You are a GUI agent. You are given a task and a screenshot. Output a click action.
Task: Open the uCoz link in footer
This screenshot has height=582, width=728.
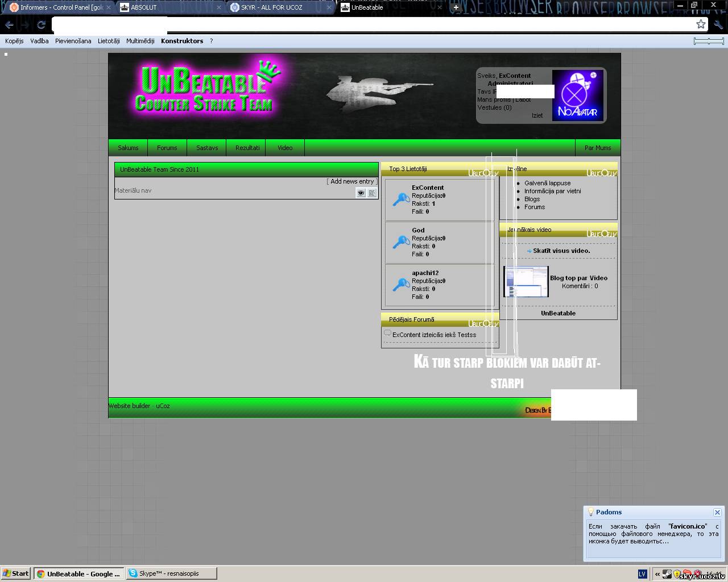tap(163, 406)
